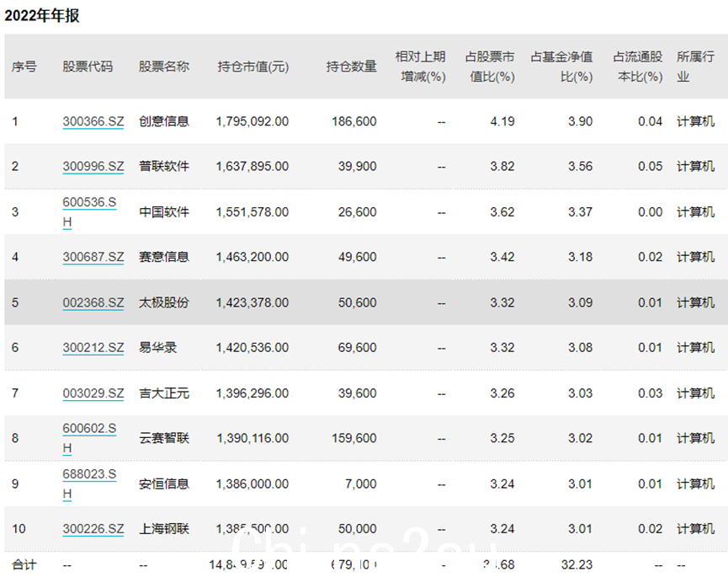
Task: Click the 所属行业 column header
Action: pyautogui.click(x=695, y=67)
